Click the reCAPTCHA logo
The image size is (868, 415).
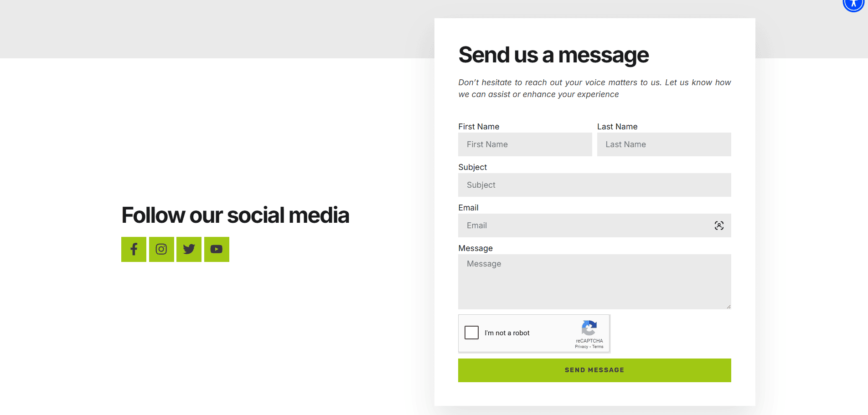pos(589,328)
